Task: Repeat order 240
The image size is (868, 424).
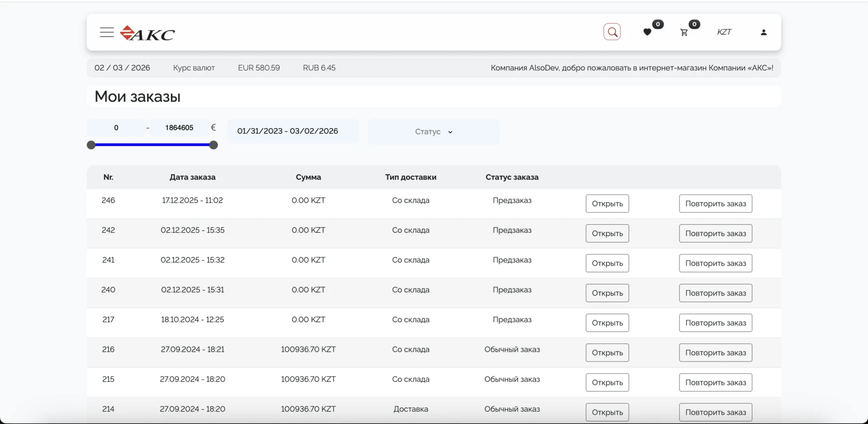Action: point(716,293)
